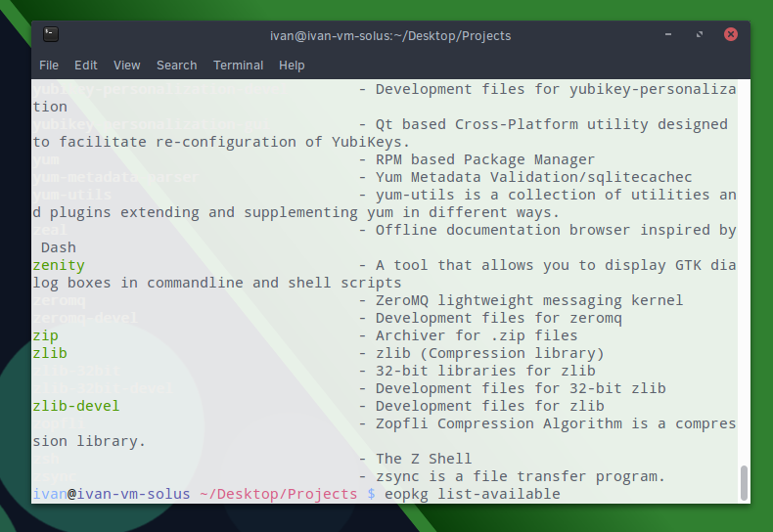This screenshot has width=773, height=532.
Task: Click 'Zopfli Compression Algorithm' description
Action: point(498,423)
